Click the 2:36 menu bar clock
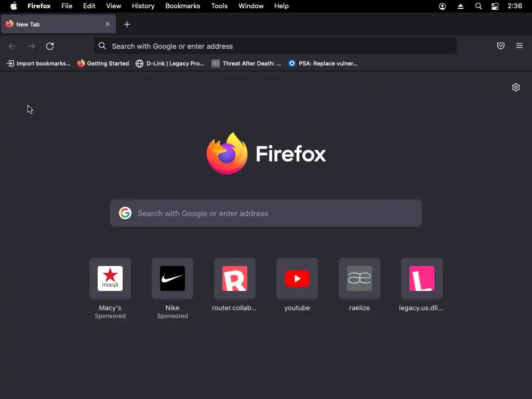The image size is (532, 399). tap(515, 6)
